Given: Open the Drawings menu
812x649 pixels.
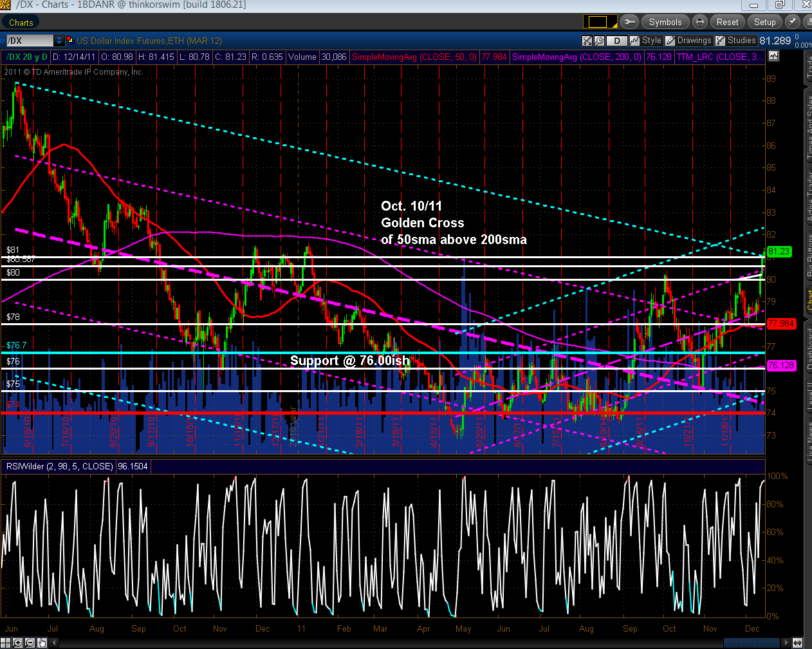Looking at the screenshot, I should tap(688, 41).
